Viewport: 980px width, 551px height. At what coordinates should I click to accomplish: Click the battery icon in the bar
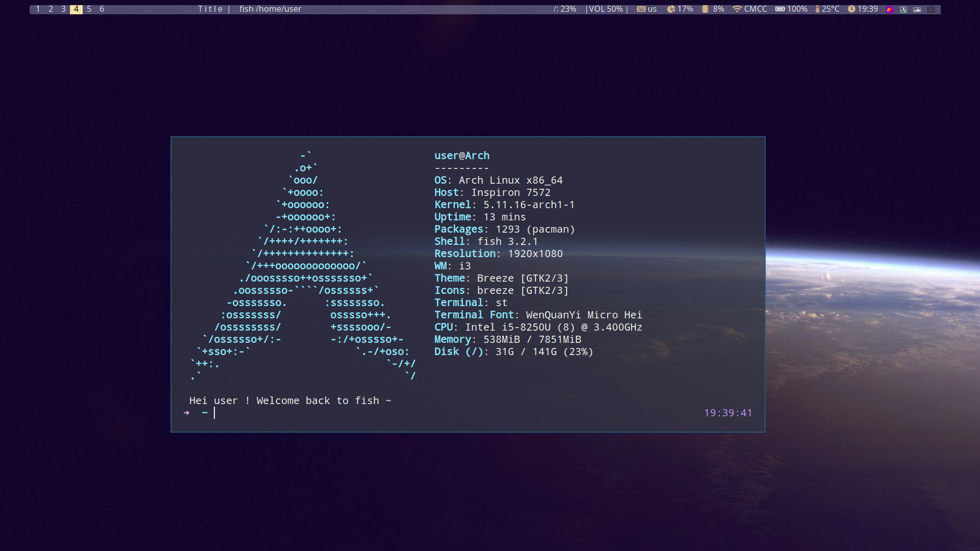pyautogui.click(x=780, y=9)
